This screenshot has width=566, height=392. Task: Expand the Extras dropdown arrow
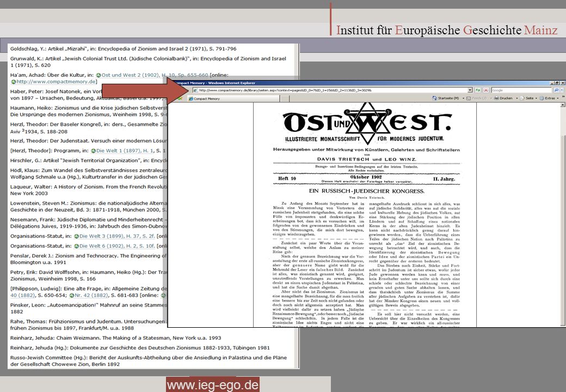[x=558, y=98]
